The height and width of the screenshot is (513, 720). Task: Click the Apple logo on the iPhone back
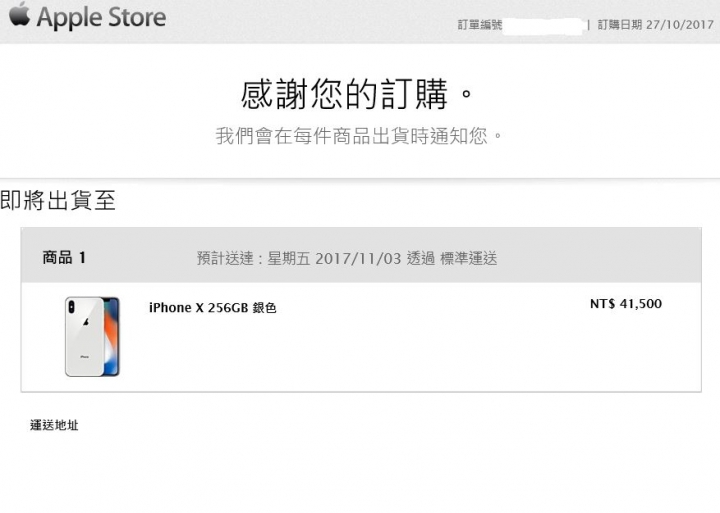pyautogui.click(x=85, y=322)
